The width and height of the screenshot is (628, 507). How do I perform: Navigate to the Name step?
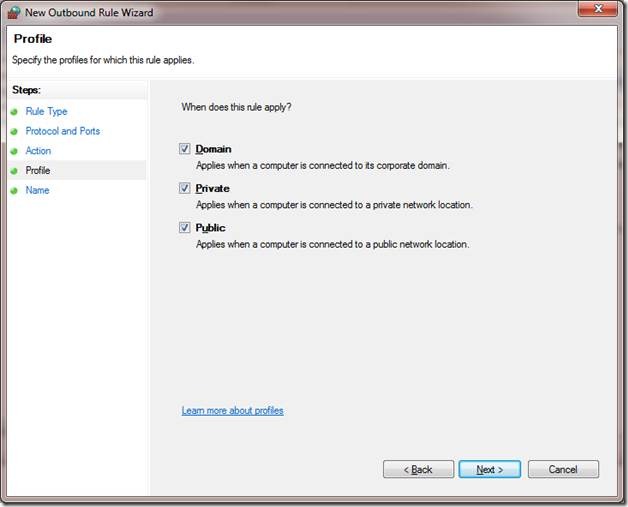tap(37, 190)
